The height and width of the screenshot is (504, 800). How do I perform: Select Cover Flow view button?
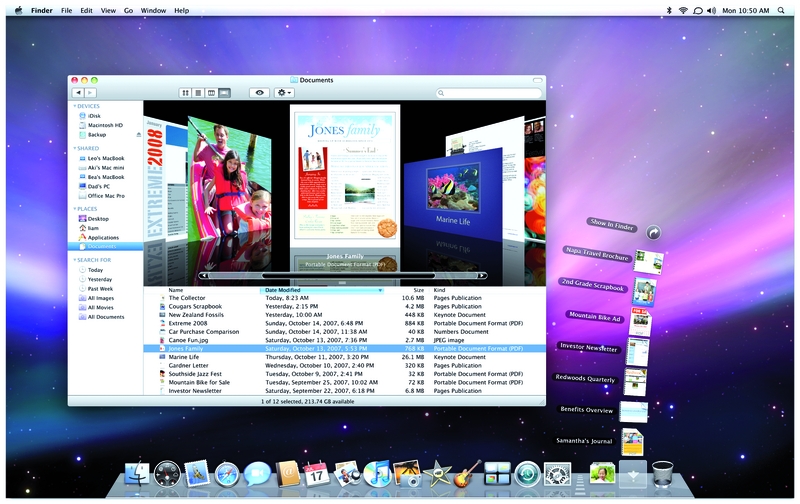click(x=224, y=92)
